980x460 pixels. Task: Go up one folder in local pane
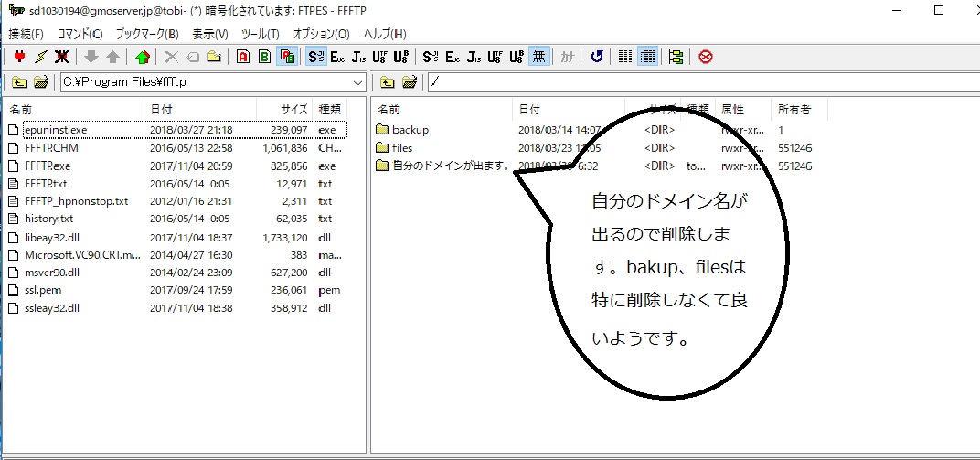point(19,82)
